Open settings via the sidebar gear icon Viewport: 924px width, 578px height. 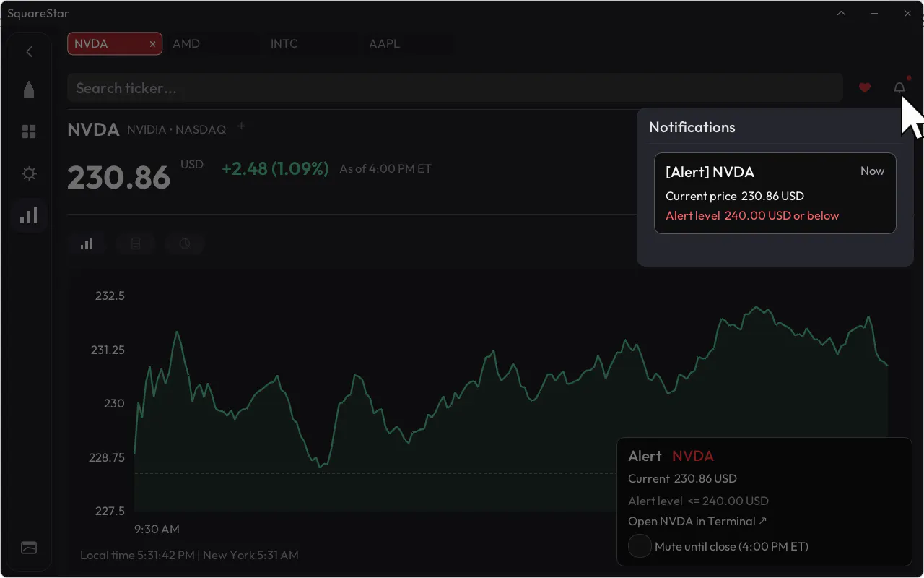[x=29, y=173]
